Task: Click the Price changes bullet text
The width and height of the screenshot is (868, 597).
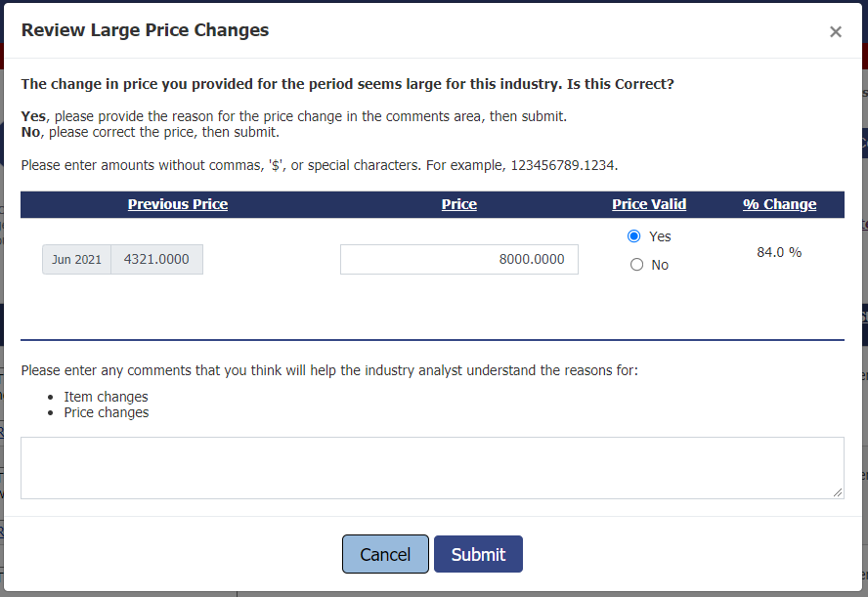Action: [x=107, y=412]
